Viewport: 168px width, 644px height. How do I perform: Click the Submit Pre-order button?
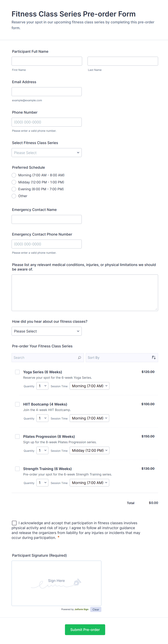85,630
